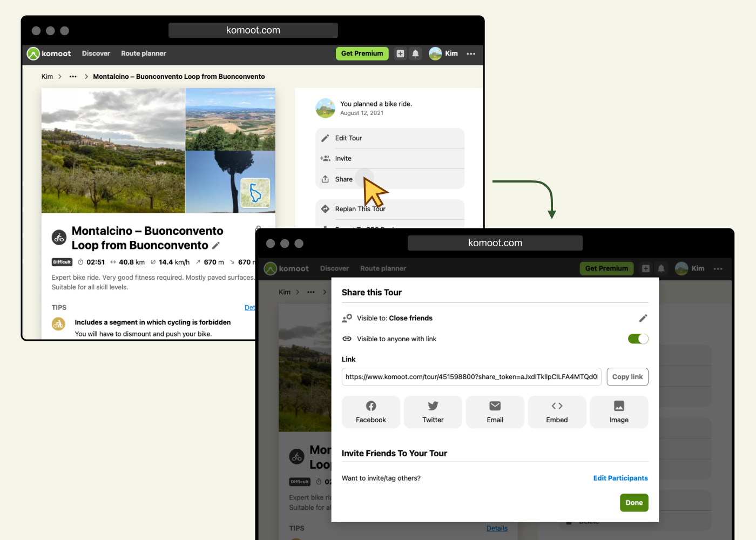
Task: Open the route map thumbnail on cypress photo
Action: coord(255,193)
